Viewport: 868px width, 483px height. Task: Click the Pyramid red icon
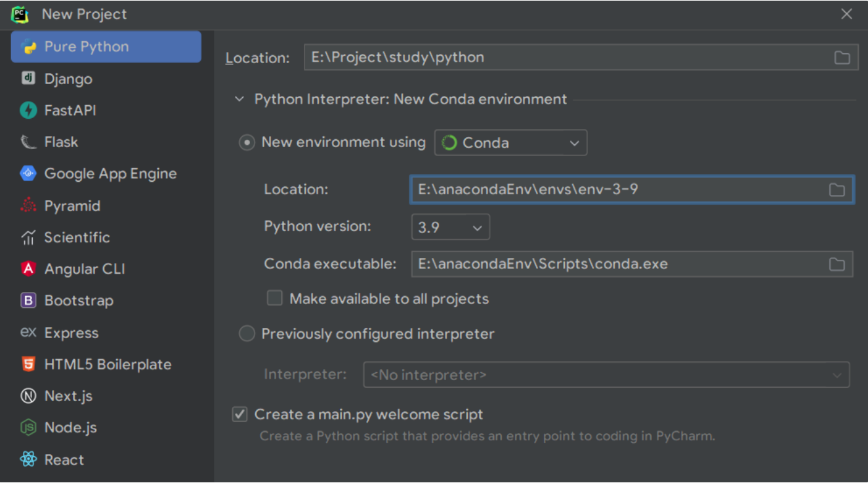(28, 205)
